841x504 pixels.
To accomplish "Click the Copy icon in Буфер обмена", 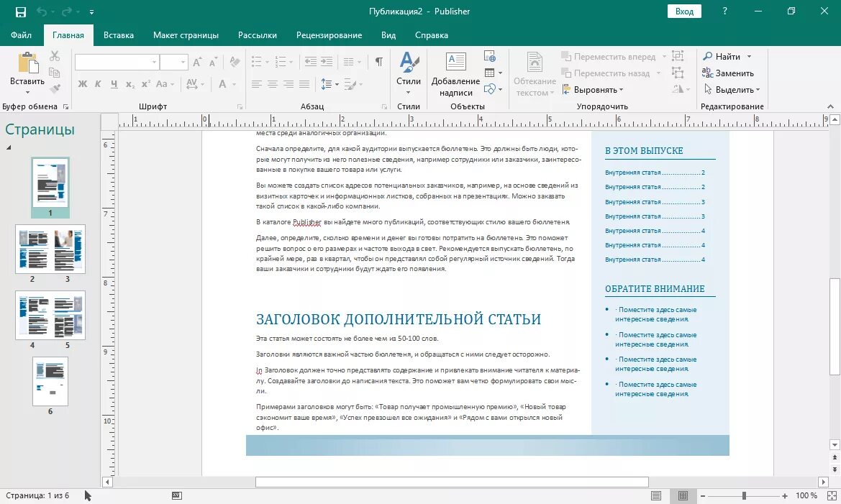I will point(54,73).
